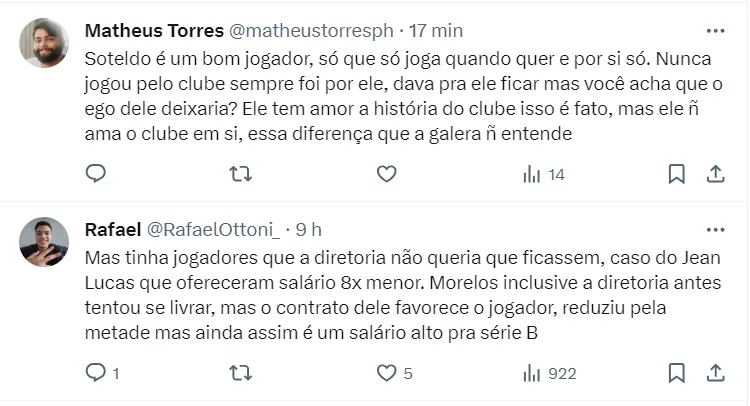
Task: Open Rafael's profile picture
Action: coord(45,241)
